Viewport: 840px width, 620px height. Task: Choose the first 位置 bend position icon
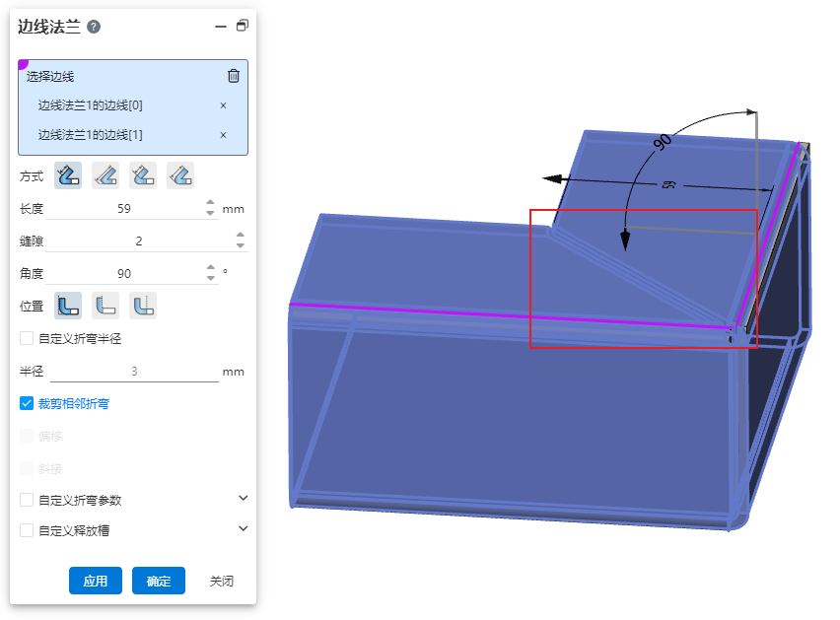pyautogui.click(x=68, y=306)
